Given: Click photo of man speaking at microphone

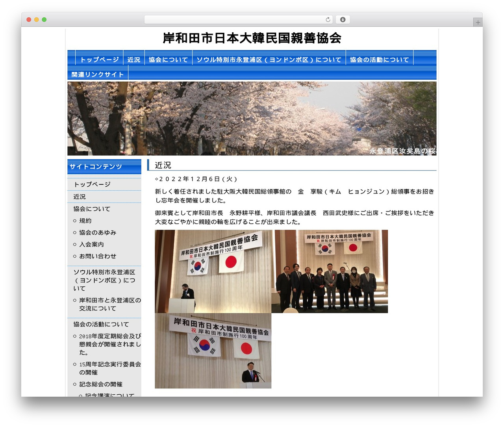Looking at the screenshot, I should tap(213, 351).
